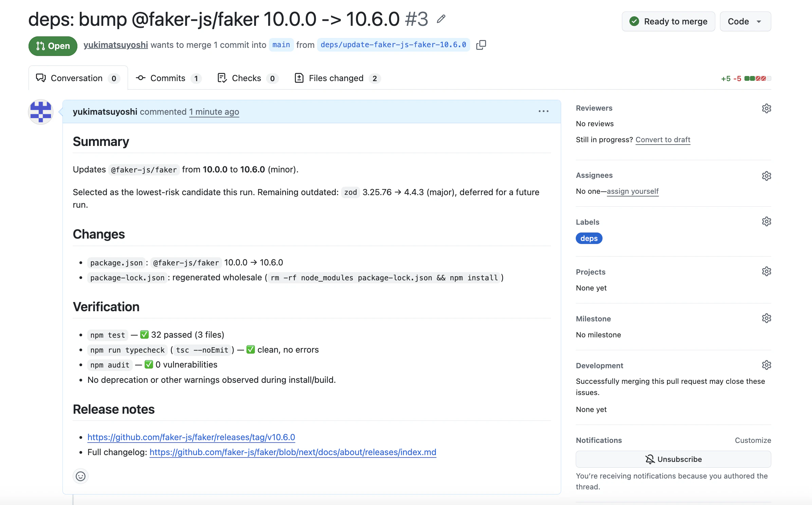Viewport: 812px width, 505px height.
Task: Switch to the Conversation tab
Action: [x=78, y=78]
